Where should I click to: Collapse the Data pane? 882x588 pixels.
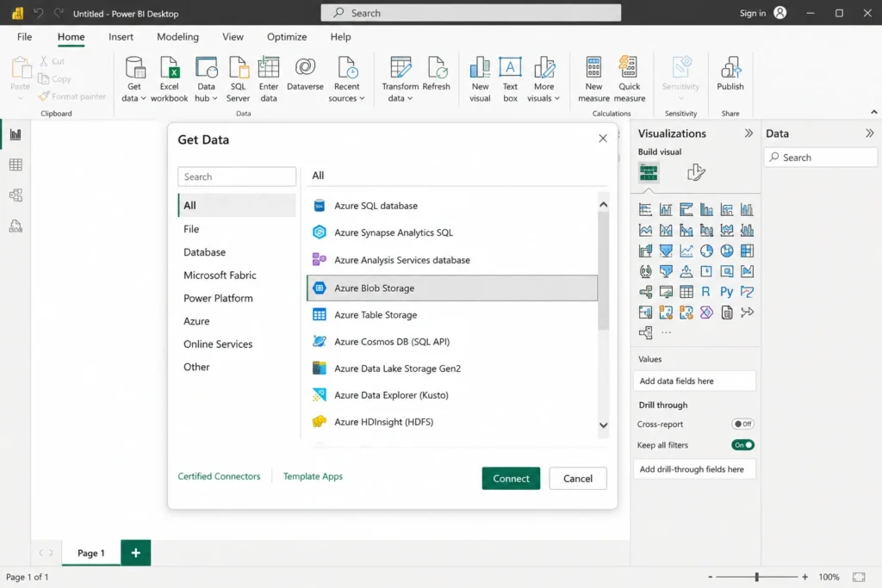[869, 133]
